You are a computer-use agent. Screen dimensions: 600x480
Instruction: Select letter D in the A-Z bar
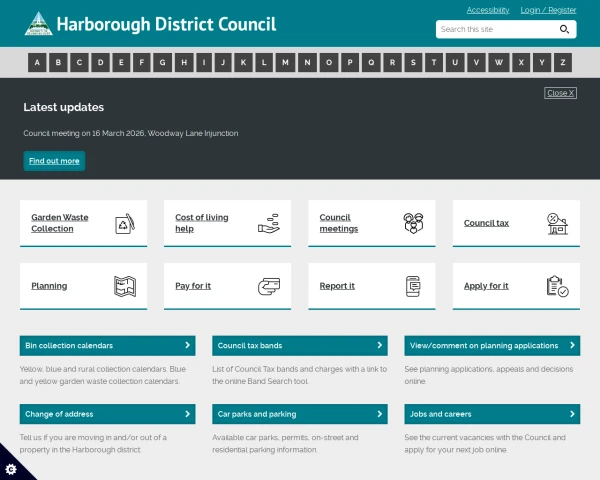coord(100,62)
